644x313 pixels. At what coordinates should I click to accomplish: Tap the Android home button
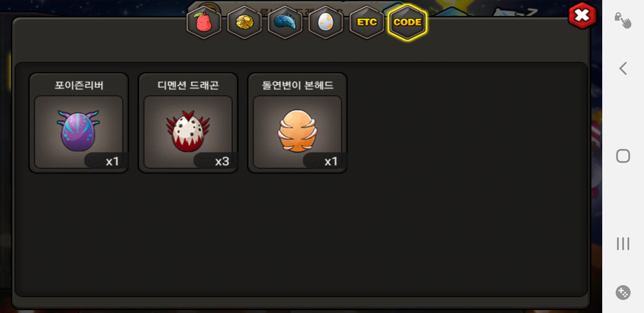click(623, 156)
